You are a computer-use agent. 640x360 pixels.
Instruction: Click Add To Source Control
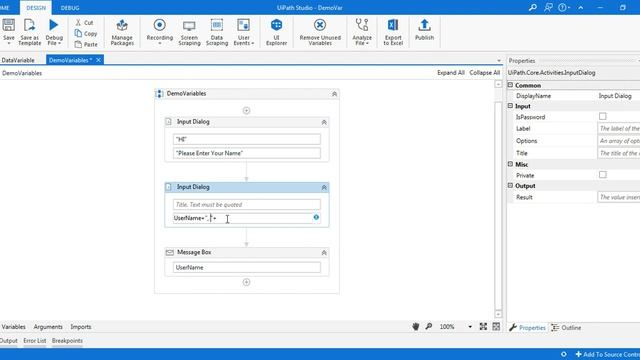click(607, 354)
